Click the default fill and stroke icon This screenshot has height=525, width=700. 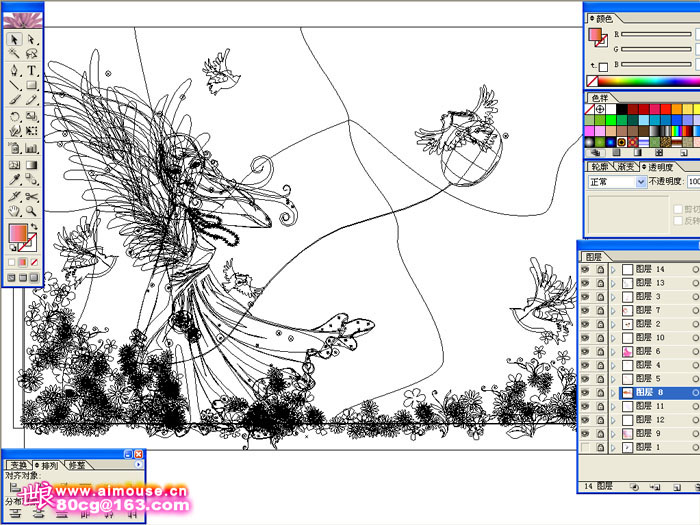click(12, 247)
